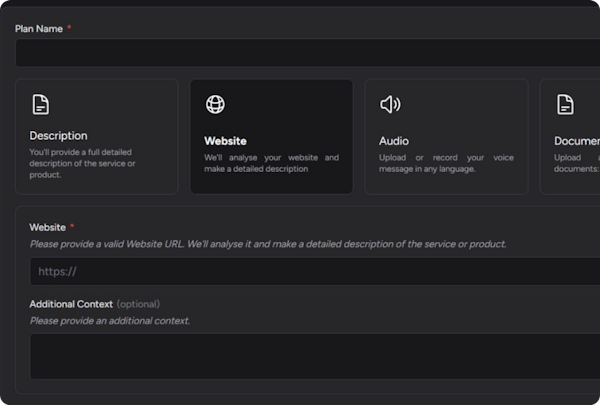Click the 'Please provide an additional context' hint
This screenshot has height=405, width=600.
click(109, 321)
